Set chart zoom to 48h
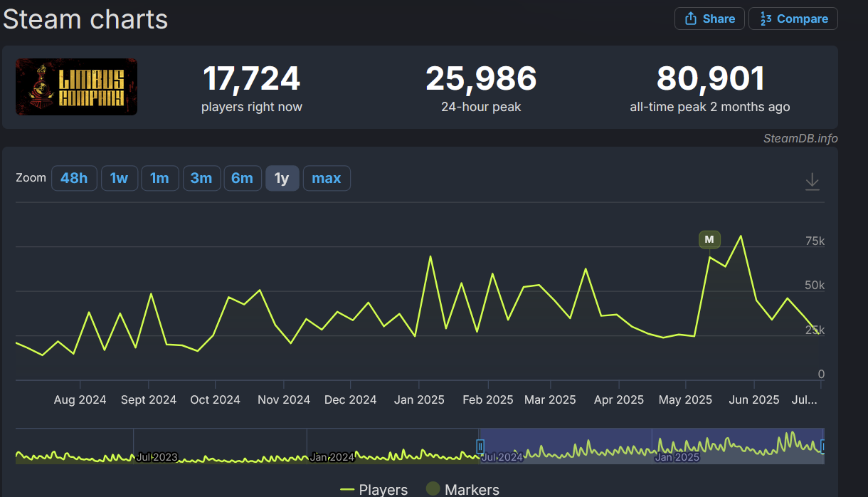Image resolution: width=868 pixels, height=497 pixels. coord(74,178)
